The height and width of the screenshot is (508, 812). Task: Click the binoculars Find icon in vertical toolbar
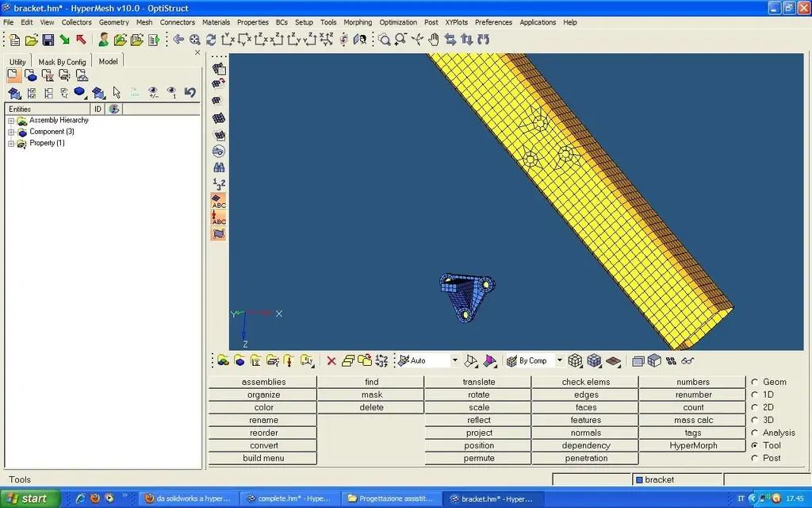219,167
